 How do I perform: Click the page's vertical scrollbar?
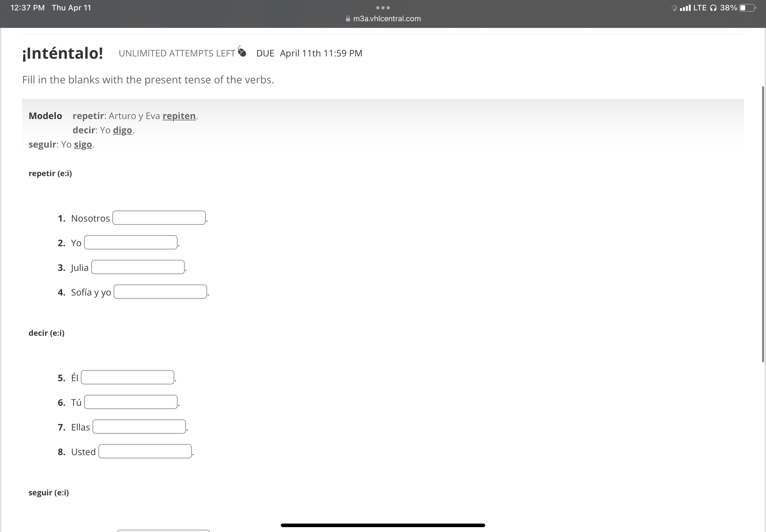pos(763,224)
